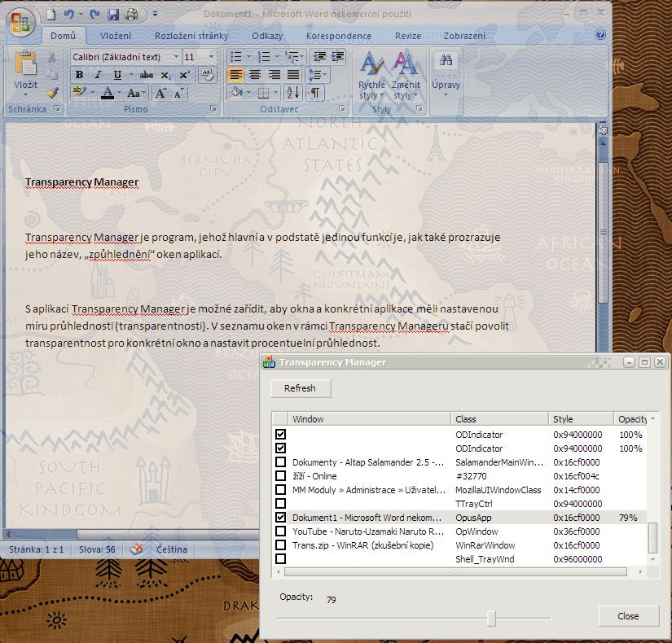
Task: Click the Transparency Manager horizontal list scrollbar
Action: 455,571
